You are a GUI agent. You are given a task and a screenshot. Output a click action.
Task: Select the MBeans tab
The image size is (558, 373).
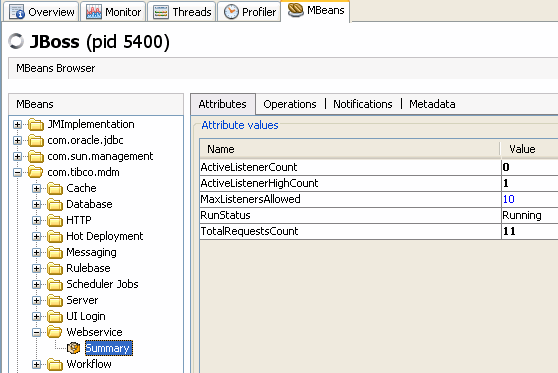coord(316,11)
